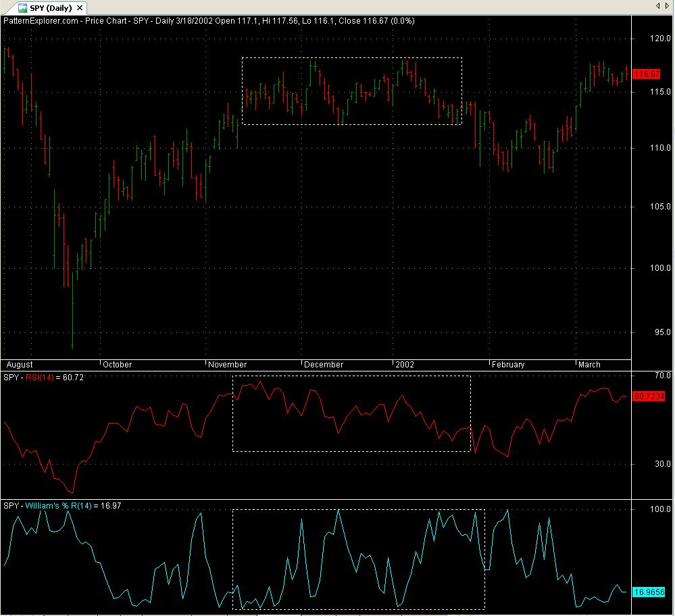
Task: Click the 2002 year axis marker
Action: [405, 365]
